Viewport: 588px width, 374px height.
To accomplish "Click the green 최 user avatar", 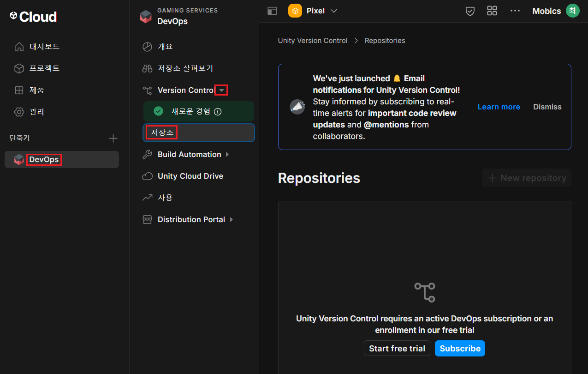I will [x=573, y=11].
